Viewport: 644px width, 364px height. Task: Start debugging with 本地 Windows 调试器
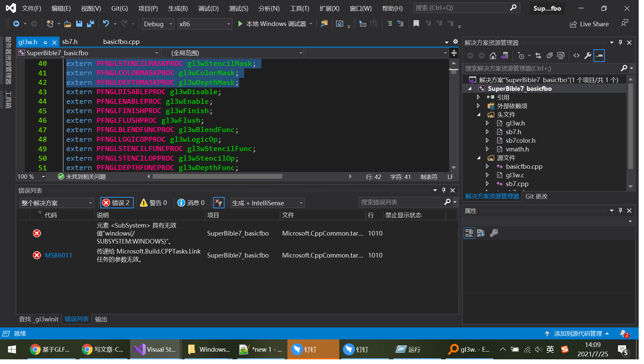(275, 24)
